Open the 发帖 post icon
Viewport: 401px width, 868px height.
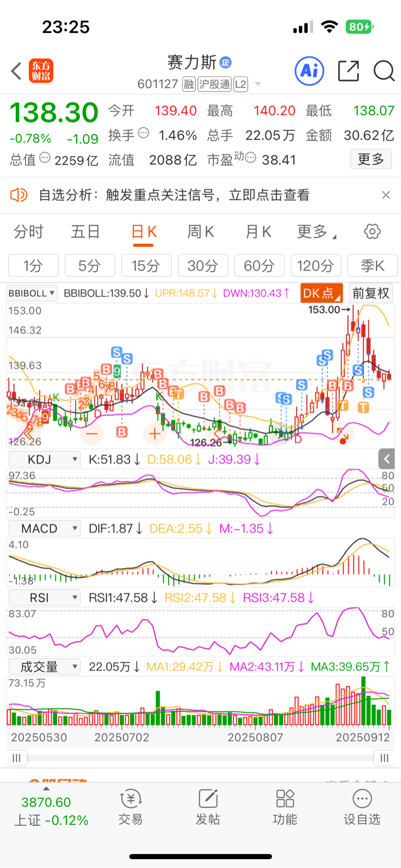pyautogui.click(x=208, y=807)
